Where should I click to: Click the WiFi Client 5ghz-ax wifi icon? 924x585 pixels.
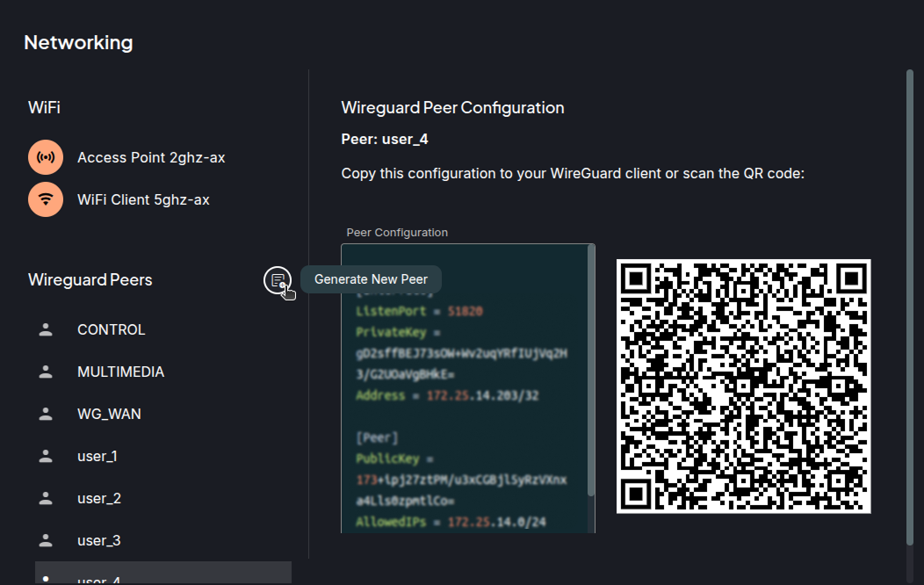pos(46,199)
